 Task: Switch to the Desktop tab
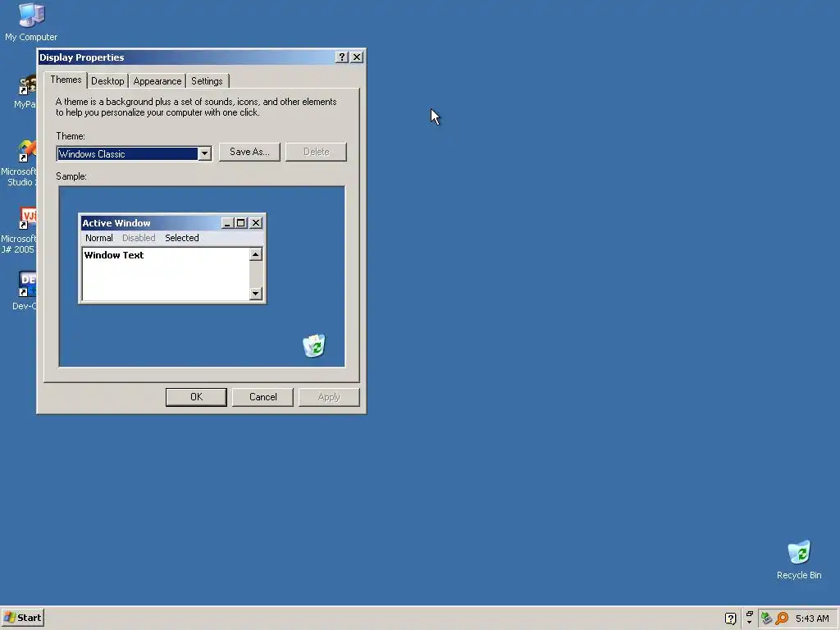pyautogui.click(x=107, y=81)
